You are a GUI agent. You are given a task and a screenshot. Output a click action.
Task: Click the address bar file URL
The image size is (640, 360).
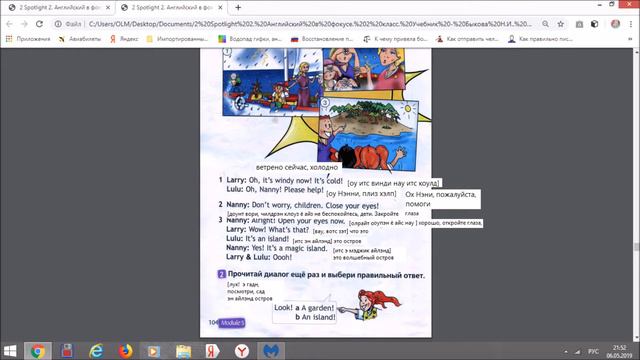click(x=310, y=24)
